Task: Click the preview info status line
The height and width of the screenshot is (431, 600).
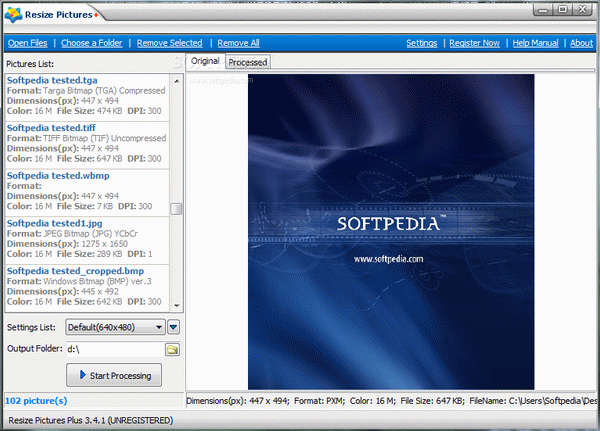Action: click(391, 401)
